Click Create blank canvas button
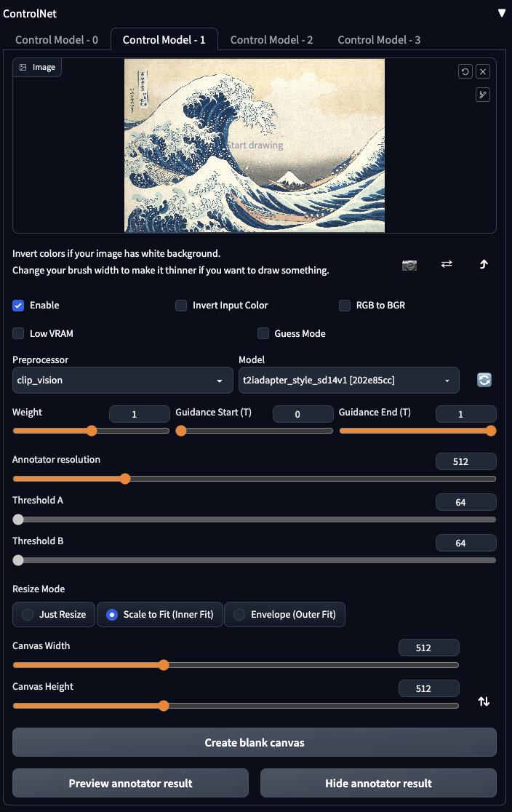 click(255, 743)
